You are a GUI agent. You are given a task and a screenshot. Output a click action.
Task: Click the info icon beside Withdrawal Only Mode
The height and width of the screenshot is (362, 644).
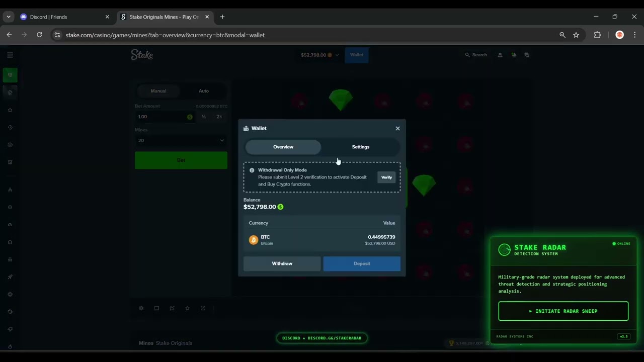[x=252, y=170]
